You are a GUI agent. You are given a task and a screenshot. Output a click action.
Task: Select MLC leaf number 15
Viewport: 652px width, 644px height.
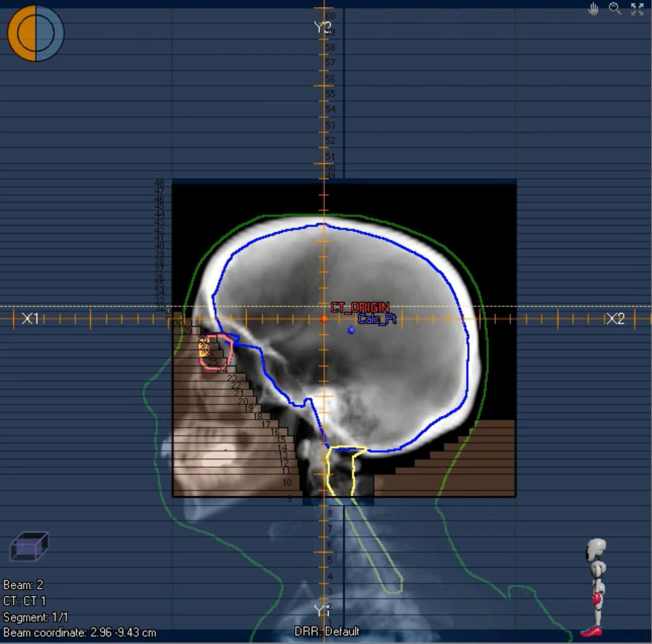[x=281, y=439]
